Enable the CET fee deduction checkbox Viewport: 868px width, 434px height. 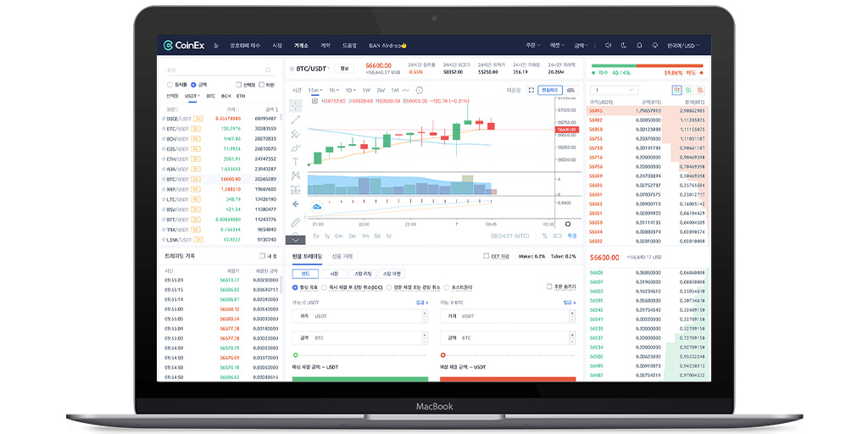(486, 256)
